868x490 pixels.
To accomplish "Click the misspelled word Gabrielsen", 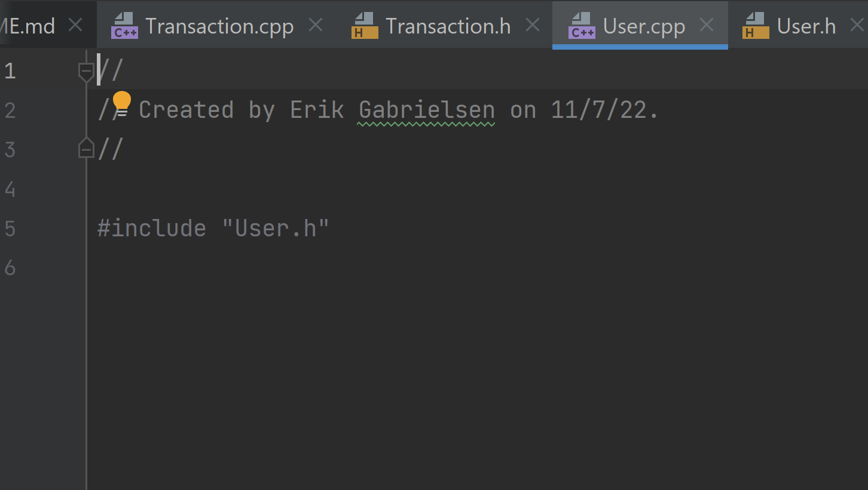I will click(x=426, y=109).
